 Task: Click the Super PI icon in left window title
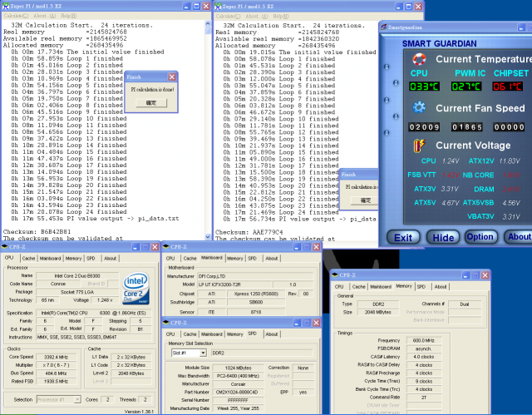click(x=6, y=6)
